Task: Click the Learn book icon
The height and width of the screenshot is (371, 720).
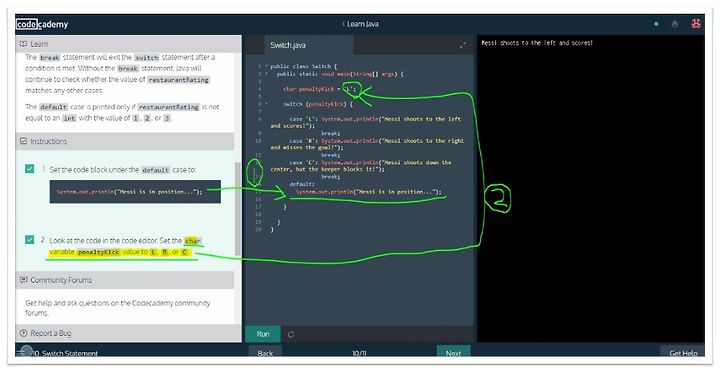Action: coord(23,44)
